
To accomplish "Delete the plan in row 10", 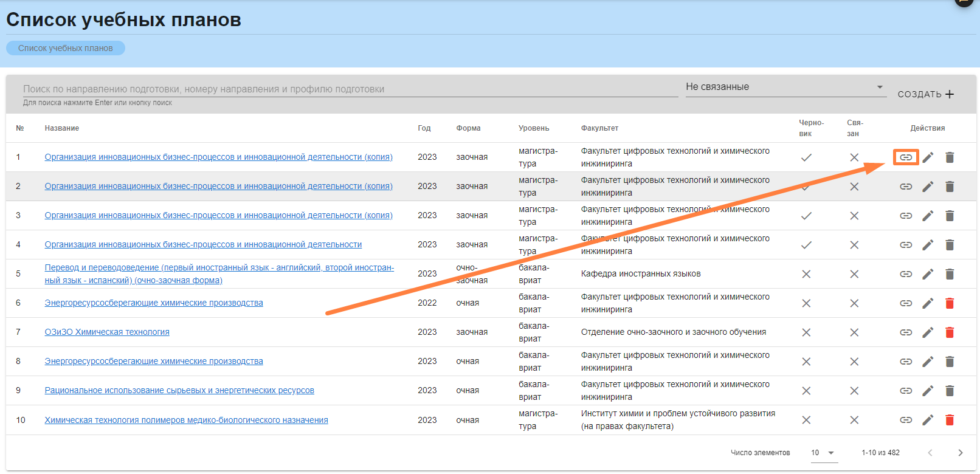I will [x=950, y=420].
